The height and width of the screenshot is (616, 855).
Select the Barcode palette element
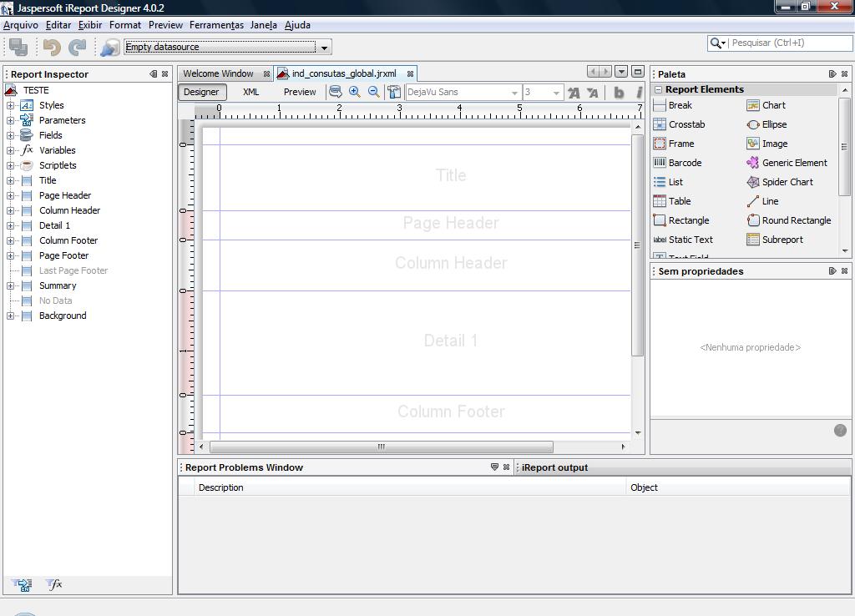[x=677, y=163]
